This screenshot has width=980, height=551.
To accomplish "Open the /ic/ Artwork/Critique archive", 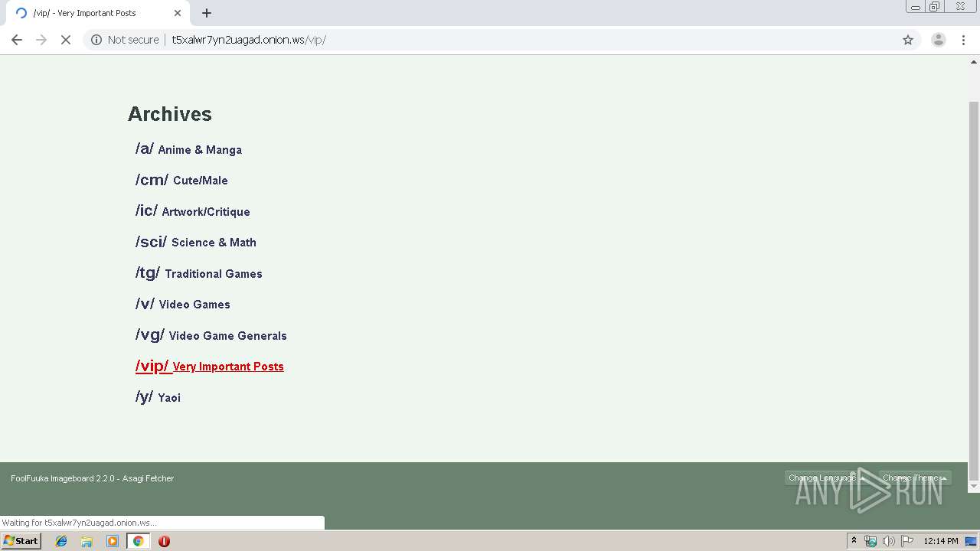I will coord(193,211).
